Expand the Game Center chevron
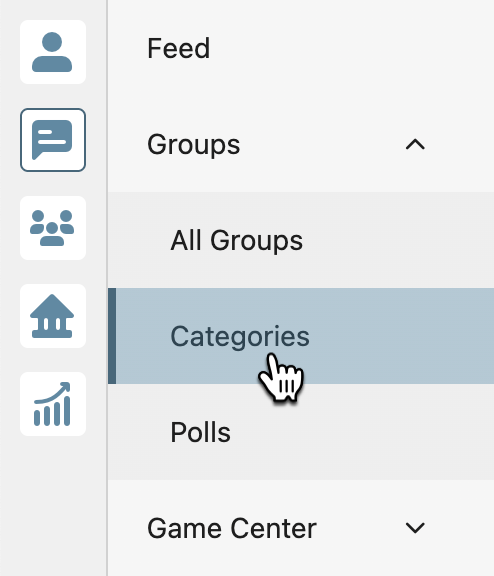The image size is (494, 576). coord(415,528)
